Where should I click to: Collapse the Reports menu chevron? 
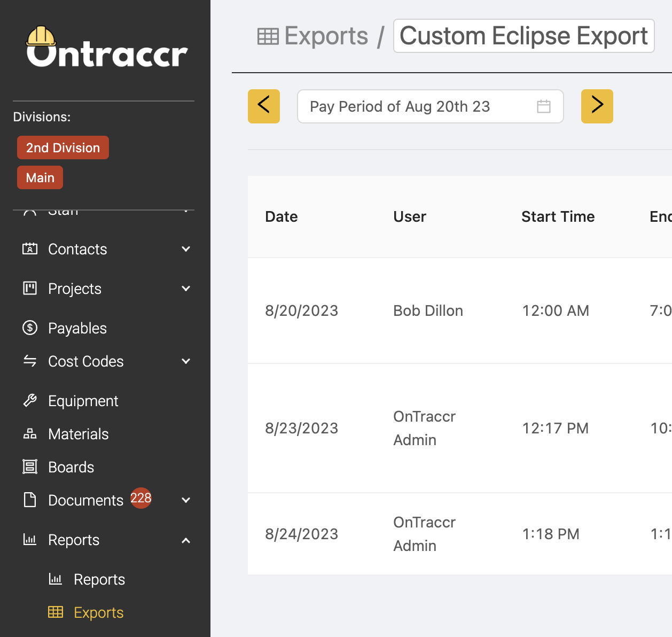[186, 540]
